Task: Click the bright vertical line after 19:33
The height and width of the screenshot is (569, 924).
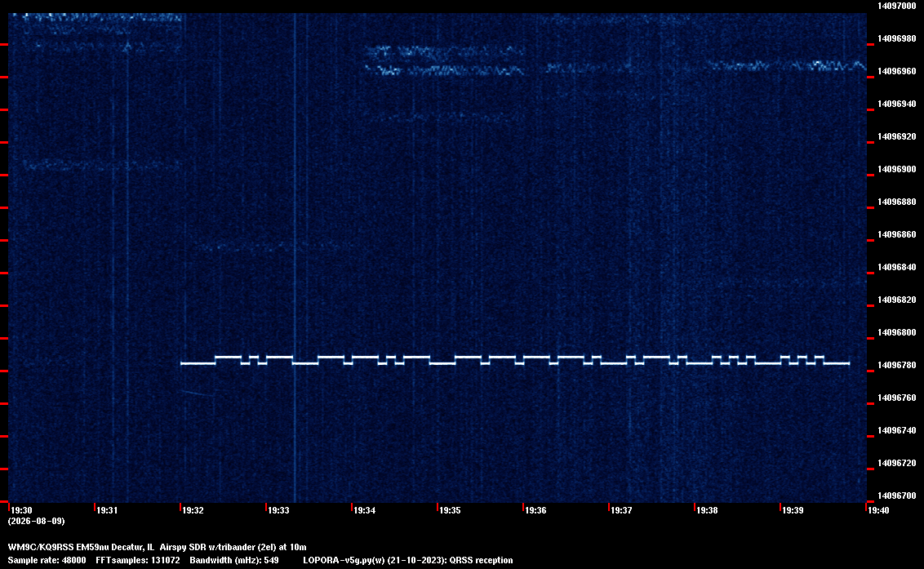Action: [295, 258]
